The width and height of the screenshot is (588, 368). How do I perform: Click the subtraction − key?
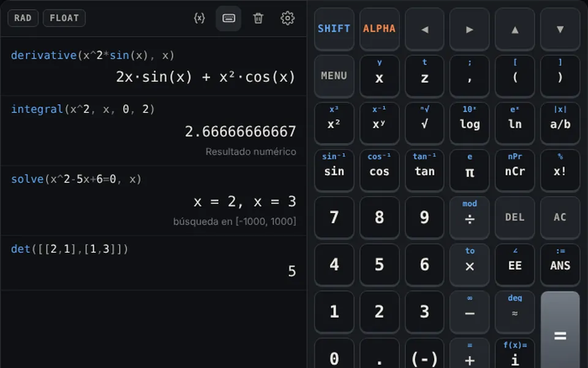click(x=470, y=312)
